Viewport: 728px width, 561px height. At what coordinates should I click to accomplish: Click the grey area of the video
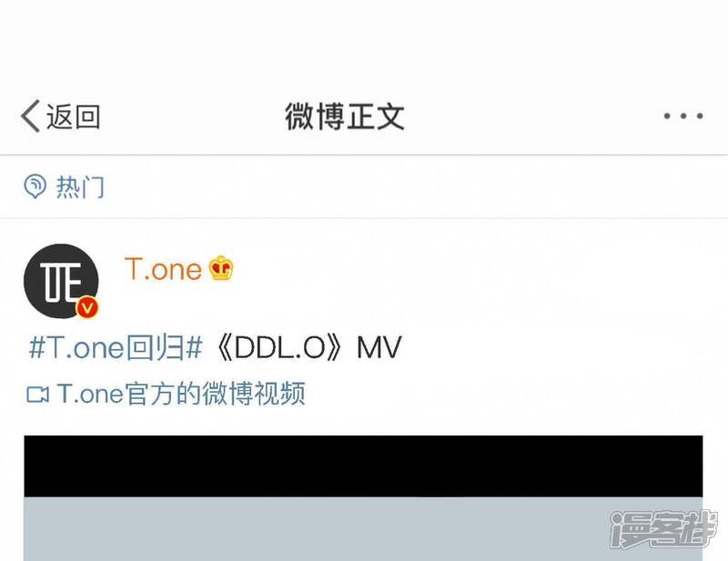[x=363, y=529]
